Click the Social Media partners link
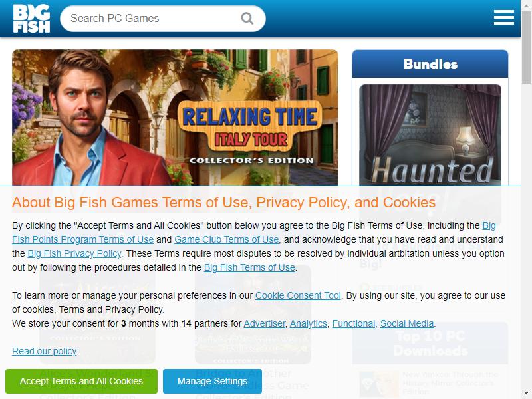This screenshot has width=532, height=399. (407, 323)
